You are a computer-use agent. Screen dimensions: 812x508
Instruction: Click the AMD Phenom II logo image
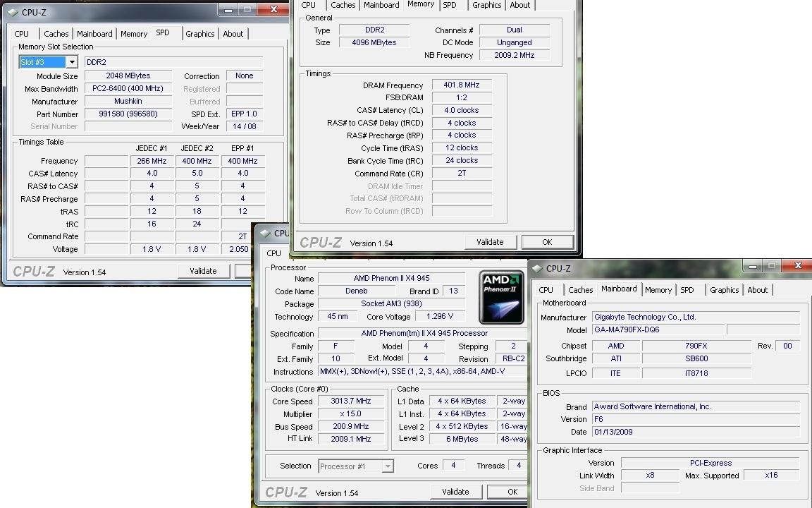pyautogui.click(x=500, y=297)
